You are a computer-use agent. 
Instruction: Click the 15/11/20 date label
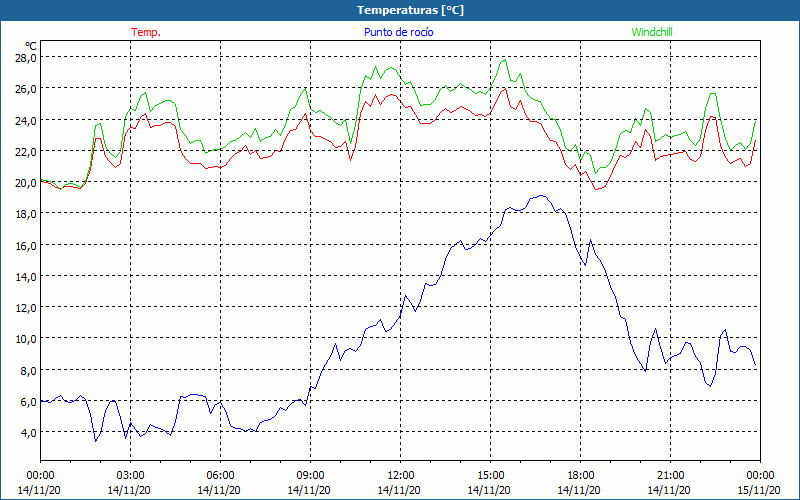(759, 490)
